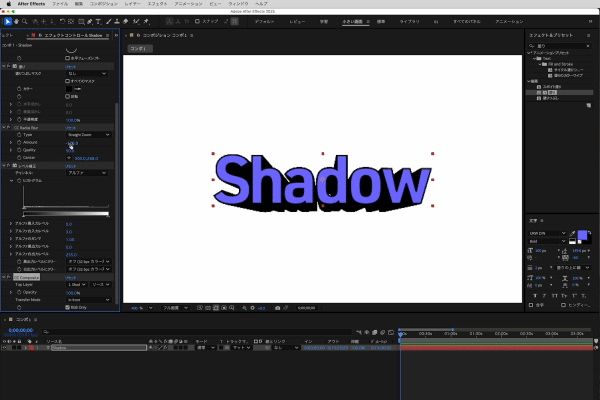The width and height of the screenshot is (600, 400).
Task: Select the Pen tool
Action: click(x=90, y=21)
